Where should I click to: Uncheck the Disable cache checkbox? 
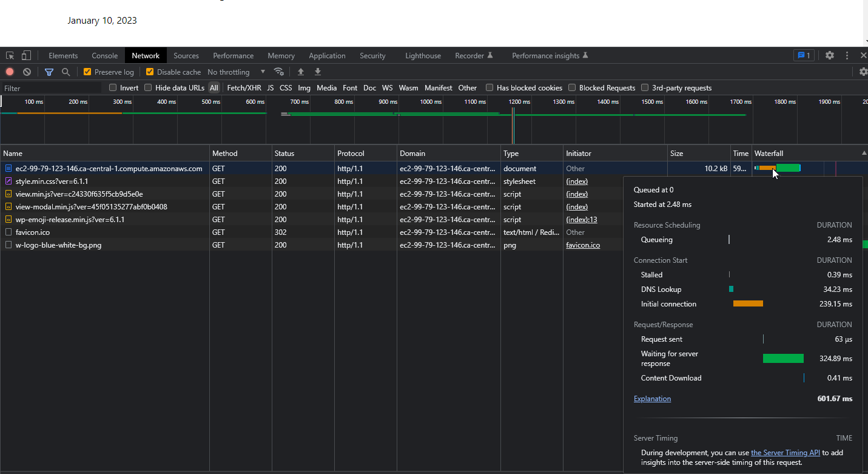pyautogui.click(x=150, y=72)
